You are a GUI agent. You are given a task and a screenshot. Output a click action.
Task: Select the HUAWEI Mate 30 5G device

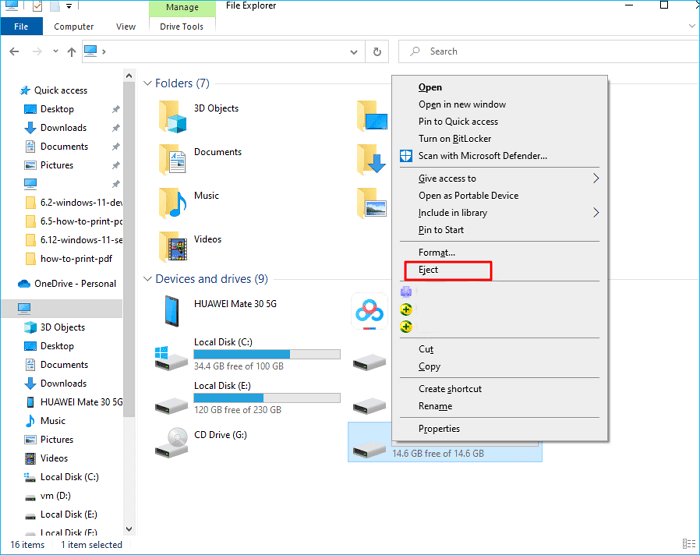172,311
